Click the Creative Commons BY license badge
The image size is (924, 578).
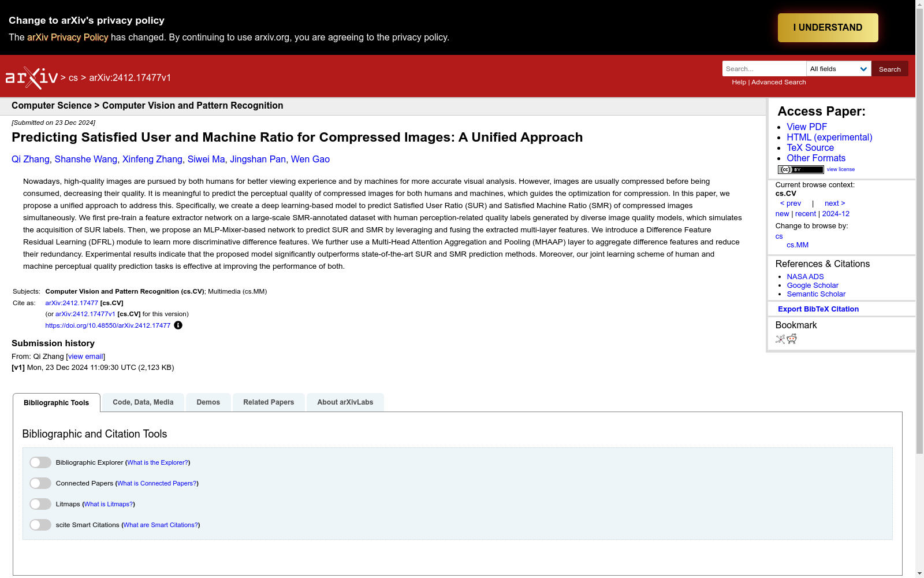coord(800,169)
